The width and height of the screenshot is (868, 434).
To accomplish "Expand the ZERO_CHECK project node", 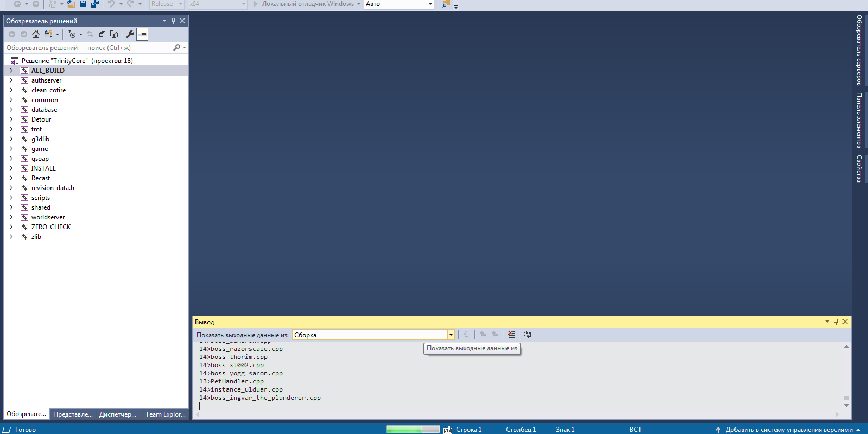I will tap(11, 227).
